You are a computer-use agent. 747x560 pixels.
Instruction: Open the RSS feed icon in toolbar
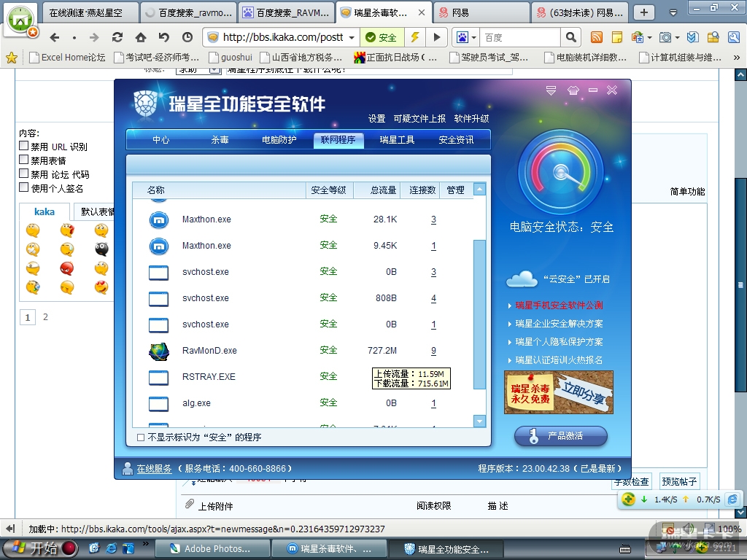click(x=597, y=37)
